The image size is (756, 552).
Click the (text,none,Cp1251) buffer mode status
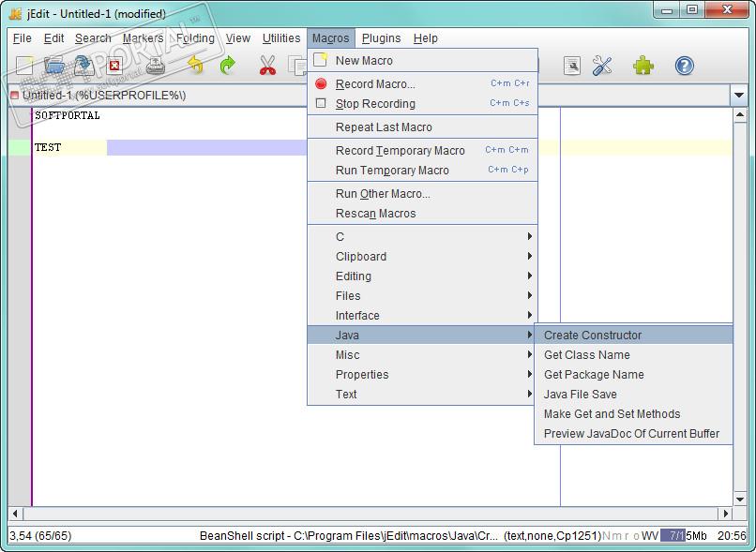point(552,535)
